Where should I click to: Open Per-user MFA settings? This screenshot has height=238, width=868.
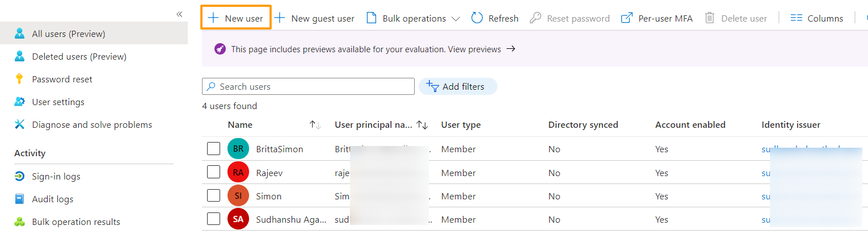point(657,18)
